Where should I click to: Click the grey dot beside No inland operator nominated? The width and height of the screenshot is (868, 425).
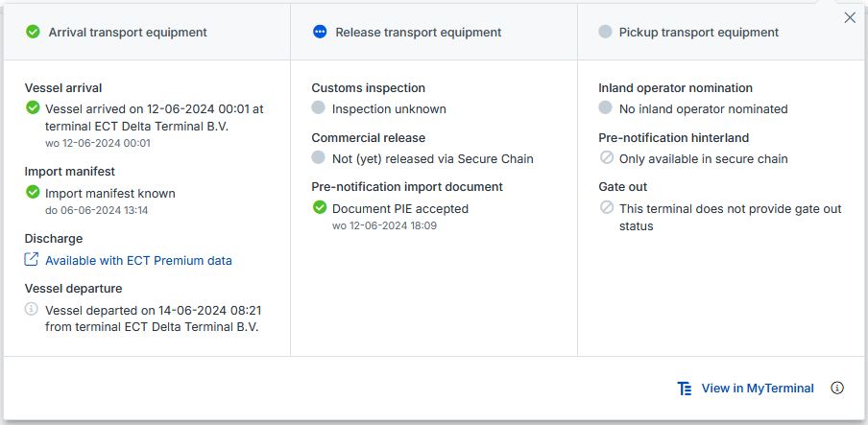(605, 107)
